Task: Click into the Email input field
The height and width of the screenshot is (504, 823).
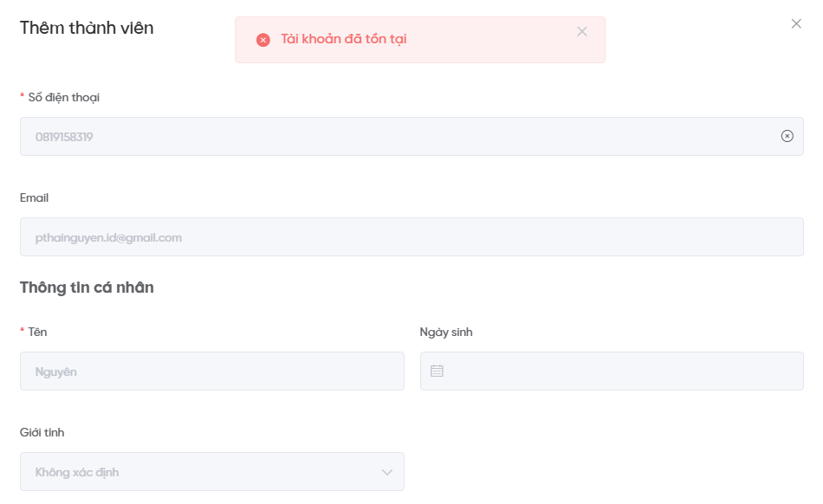Action: [x=411, y=236]
